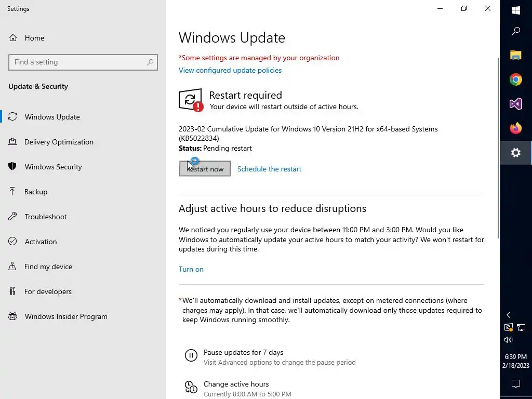The image size is (532, 399).
Task: Click the Restart now button
Action: [205, 169]
